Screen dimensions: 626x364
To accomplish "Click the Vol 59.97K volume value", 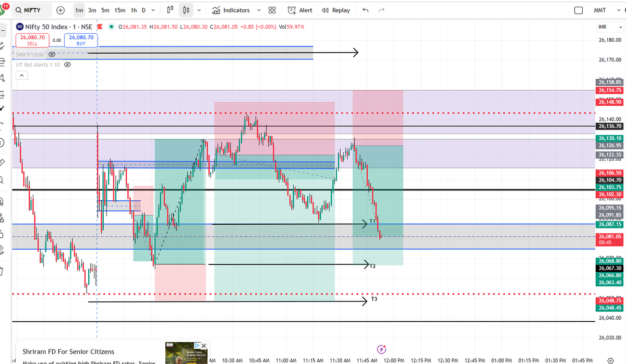I will 292,27.
